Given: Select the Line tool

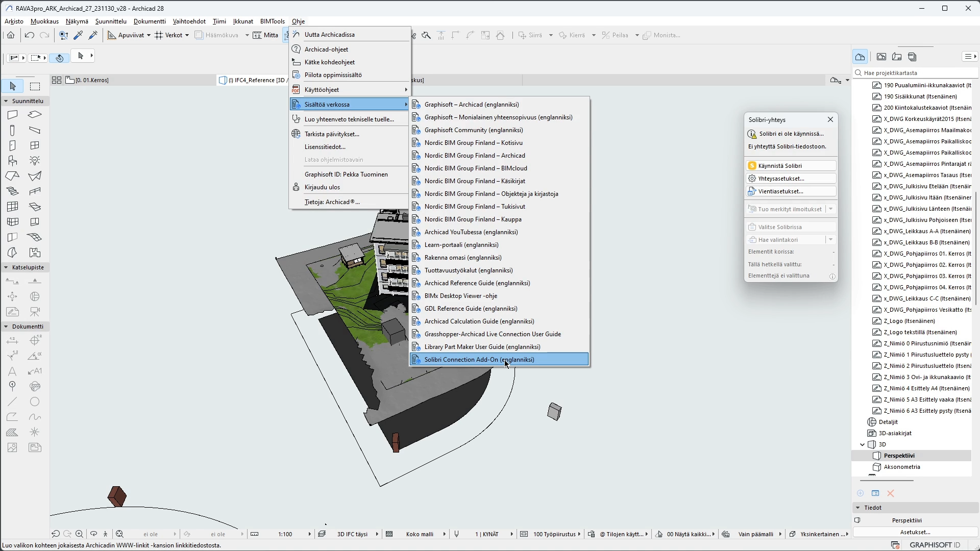Looking at the screenshot, I should point(12,402).
